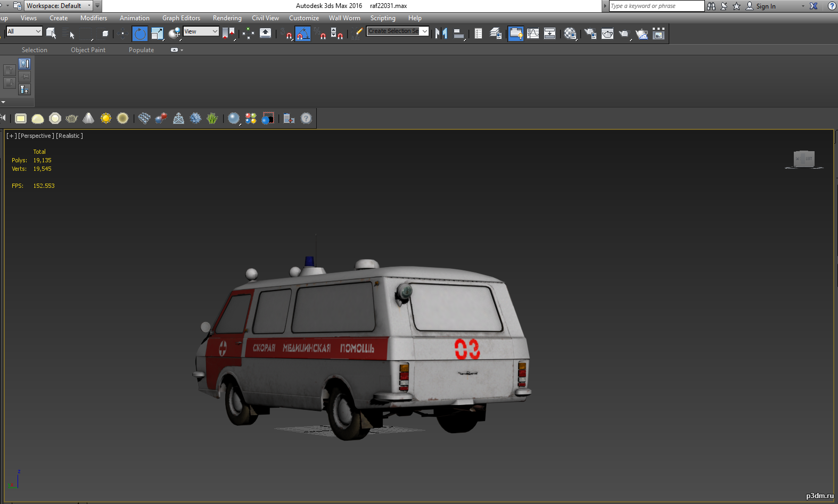Expand the Create Selection Set dropdown

(398, 31)
